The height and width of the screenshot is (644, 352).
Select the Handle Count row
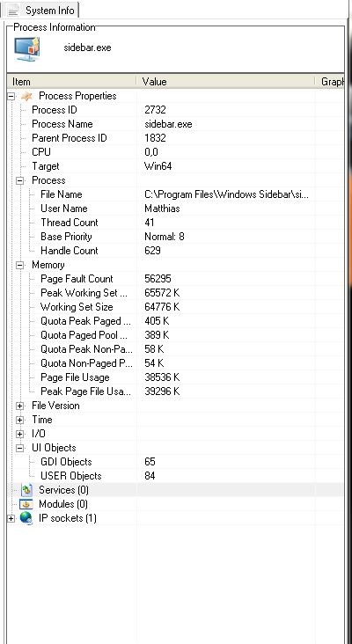click(x=175, y=251)
